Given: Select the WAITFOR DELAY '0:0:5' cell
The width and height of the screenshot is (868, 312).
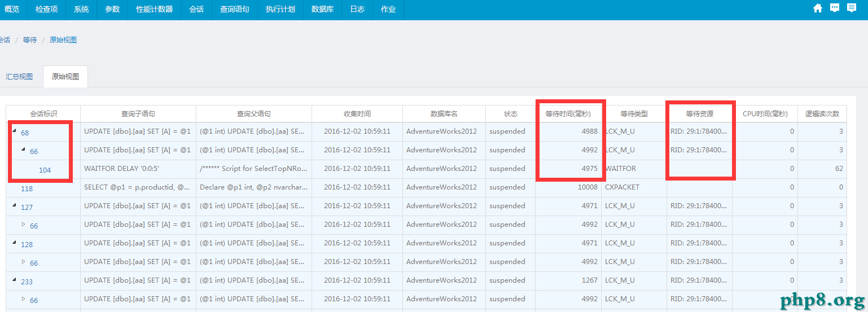Looking at the screenshot, I should point(138,169).
